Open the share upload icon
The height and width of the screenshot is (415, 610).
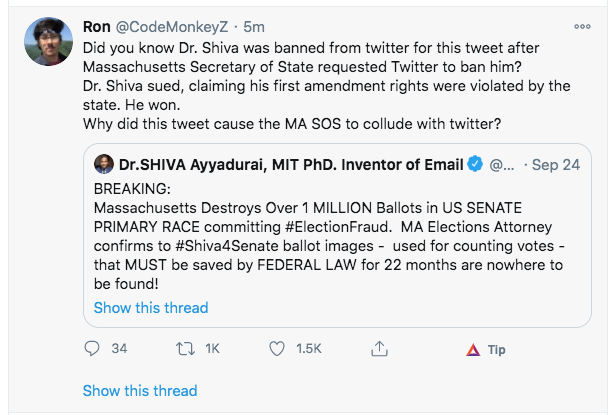(379, 348)
